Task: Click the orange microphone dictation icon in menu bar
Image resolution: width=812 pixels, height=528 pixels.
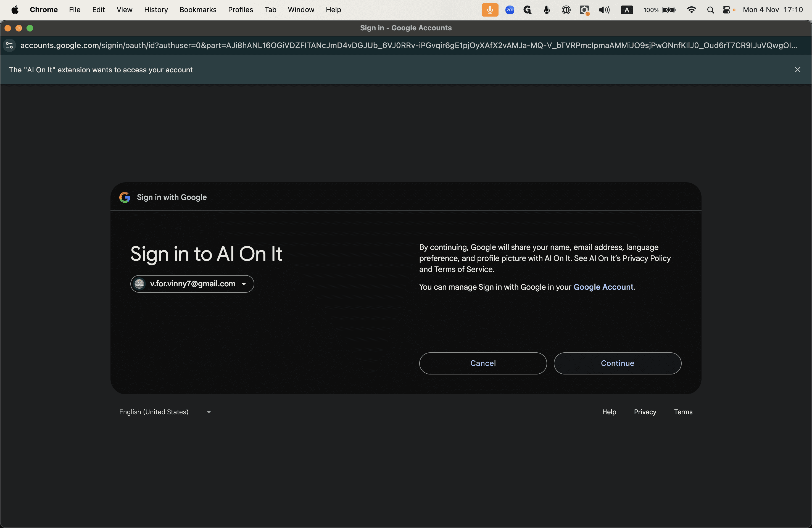Action: pyautogui.click(x=490, y=10)
